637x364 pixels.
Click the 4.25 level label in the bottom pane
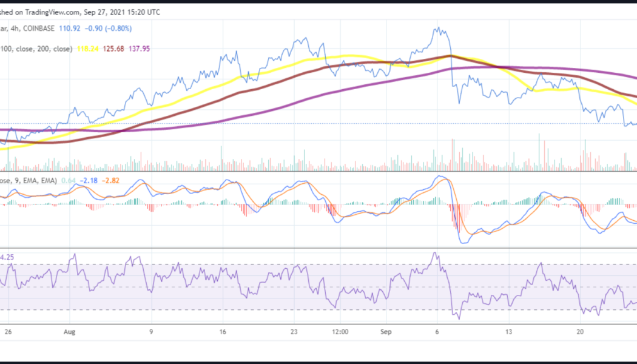[x=6, y=257]
